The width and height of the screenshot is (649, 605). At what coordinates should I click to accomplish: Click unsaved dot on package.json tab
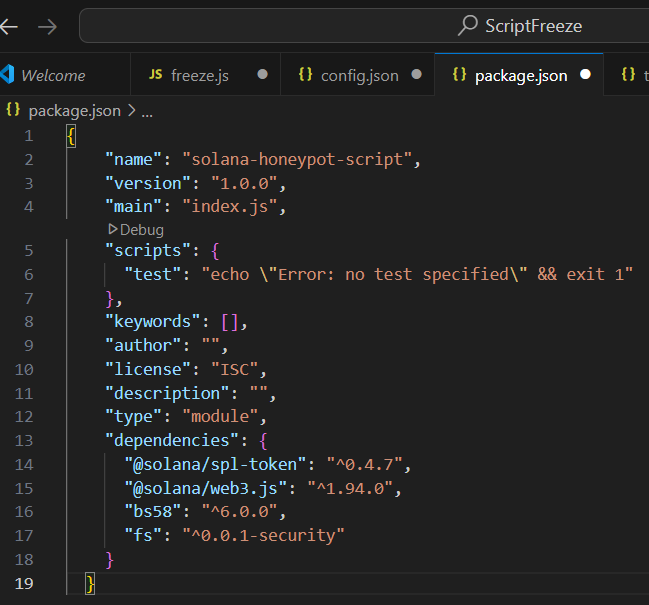pyautogui.click(x=585, y=74)
